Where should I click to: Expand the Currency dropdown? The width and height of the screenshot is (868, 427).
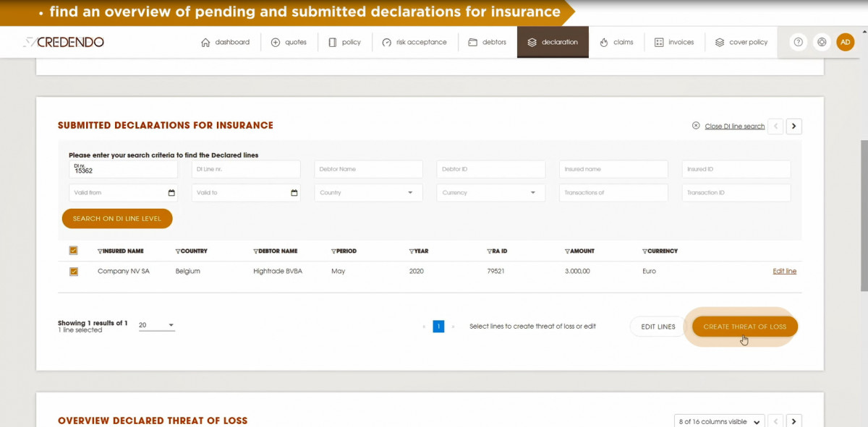coord(491,193)
